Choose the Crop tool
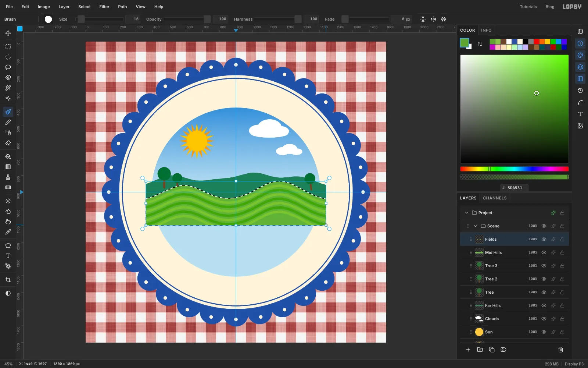Viewport: 588px width, 368px height. (8, 280)
